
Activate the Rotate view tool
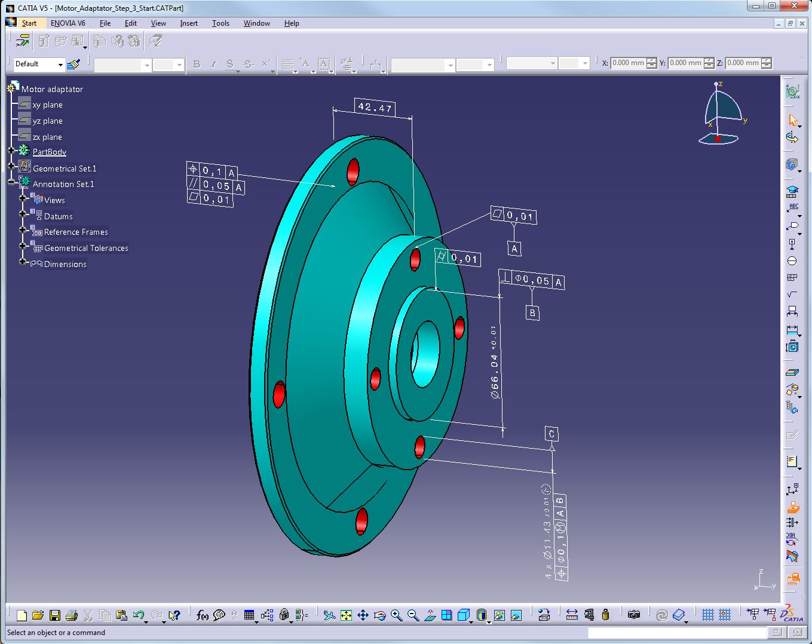tap(379, 615)
